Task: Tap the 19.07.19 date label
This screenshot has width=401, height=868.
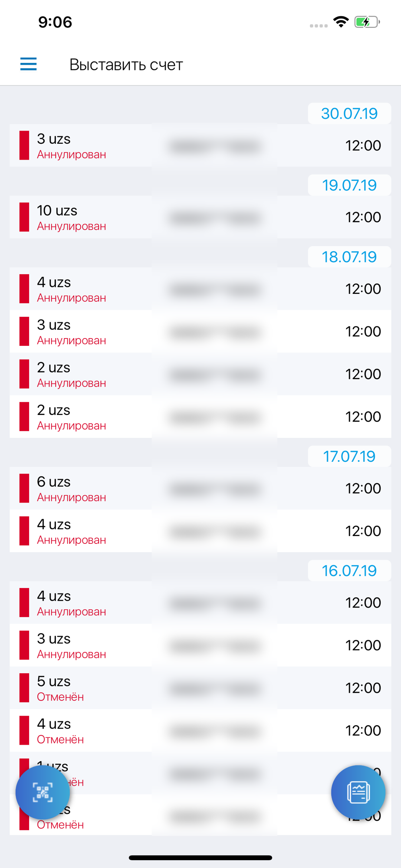Action: click(349, 185)
